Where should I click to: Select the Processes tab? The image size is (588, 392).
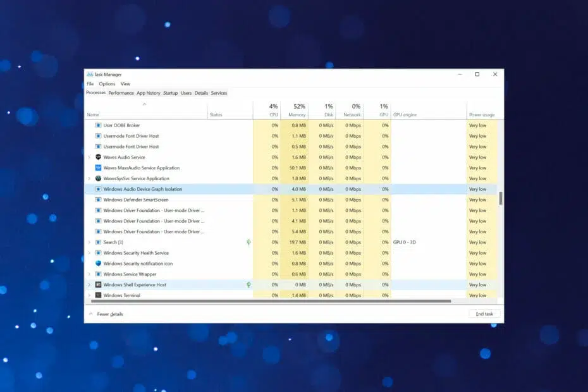[96, 93]
